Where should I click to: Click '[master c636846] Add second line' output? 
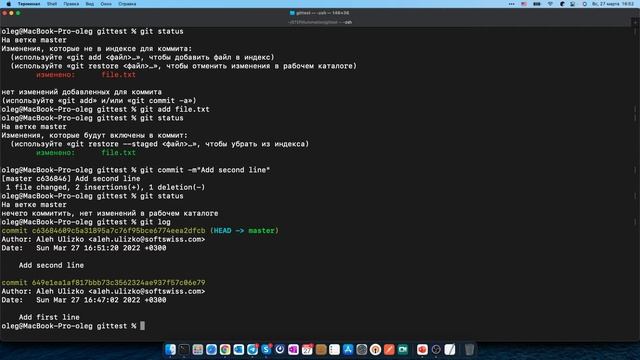click(x=71, y=178)
